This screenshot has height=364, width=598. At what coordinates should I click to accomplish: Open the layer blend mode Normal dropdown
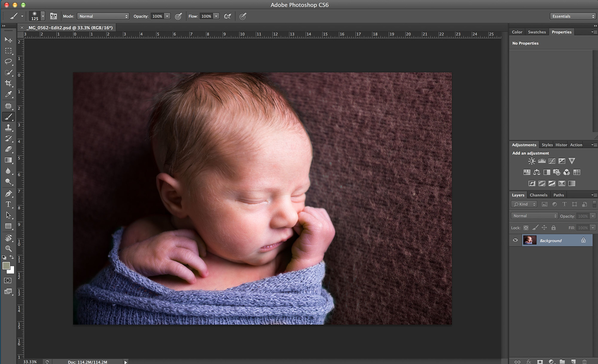point(534,216)
